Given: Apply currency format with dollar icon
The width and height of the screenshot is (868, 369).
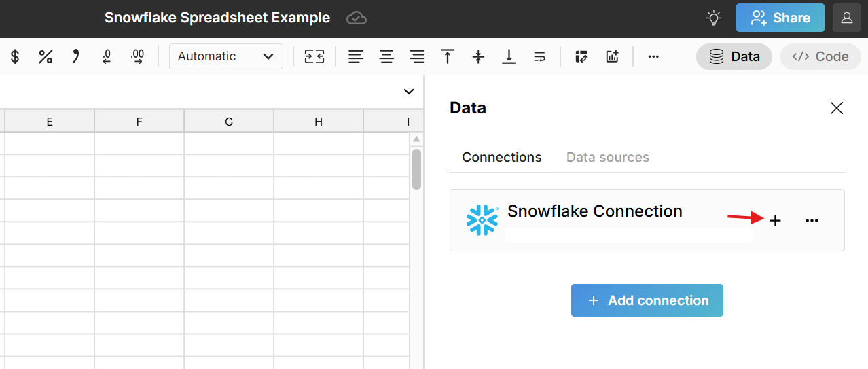Looking at the screenshot, I should (x=15, y=57).
